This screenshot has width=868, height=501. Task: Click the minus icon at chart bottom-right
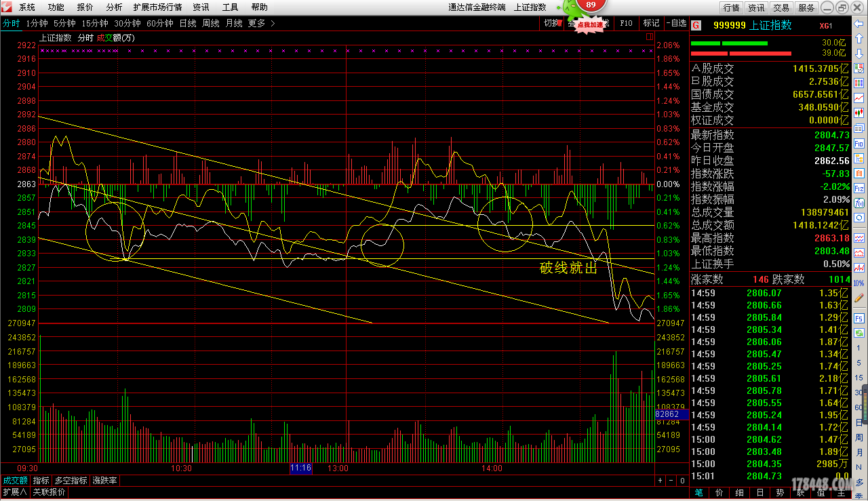click(x=671, y=481)
